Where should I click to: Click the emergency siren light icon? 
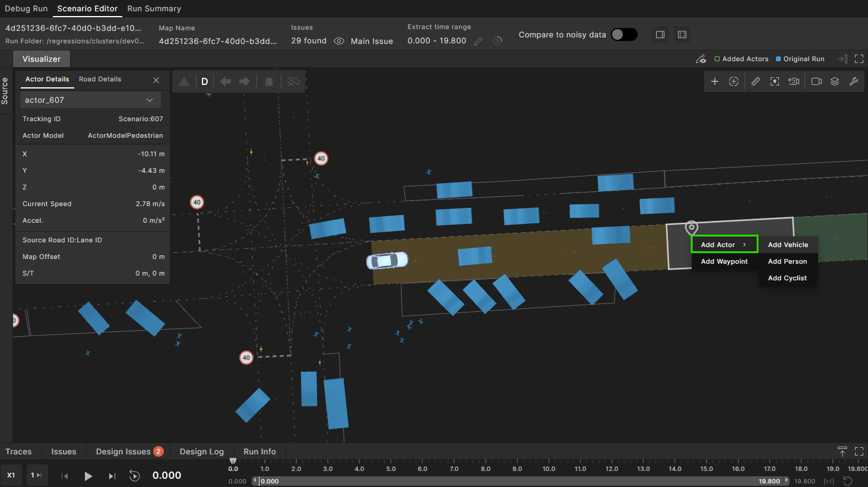coord(269,81)
